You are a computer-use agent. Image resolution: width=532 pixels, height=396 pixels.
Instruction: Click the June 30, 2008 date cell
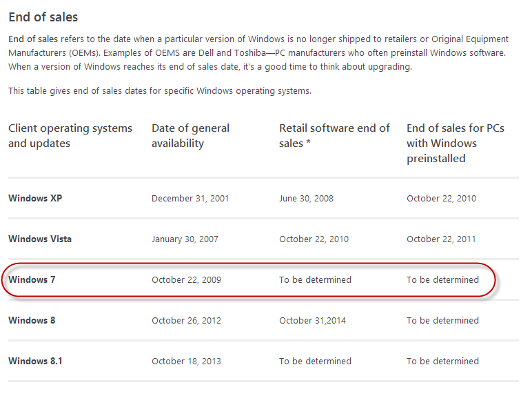(x=306, y=199)
